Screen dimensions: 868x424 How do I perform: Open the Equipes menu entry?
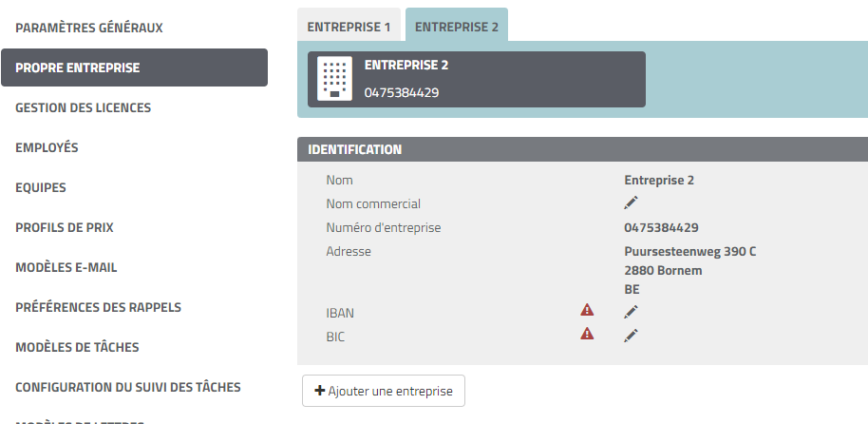click(x=41, y=187)
